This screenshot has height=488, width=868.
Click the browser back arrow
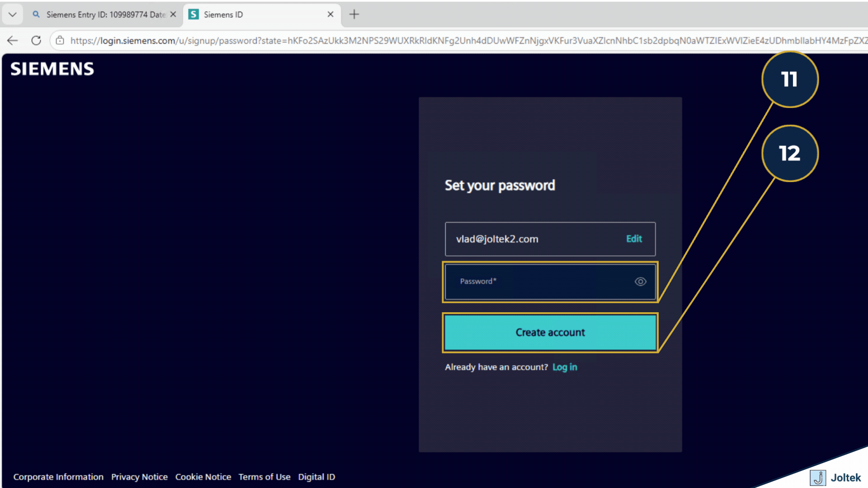[12, 40]
